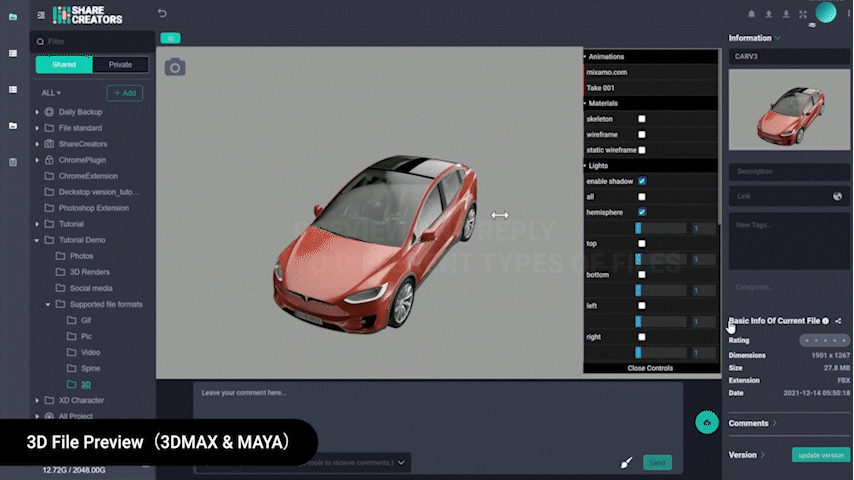Click the green eye preview tab icon
The image size is (854, 480).
pyautogui.click(x=170, y=38)
